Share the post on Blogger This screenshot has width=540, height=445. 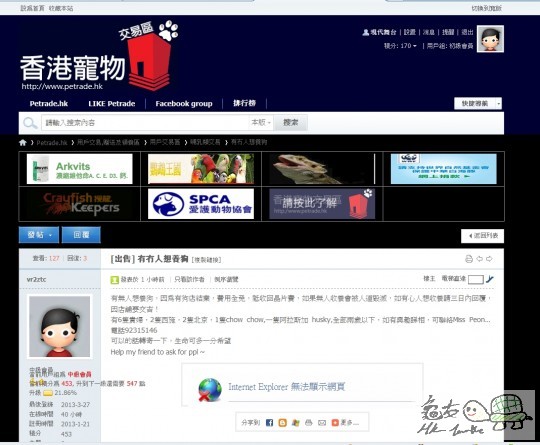[x=282, y=423]
